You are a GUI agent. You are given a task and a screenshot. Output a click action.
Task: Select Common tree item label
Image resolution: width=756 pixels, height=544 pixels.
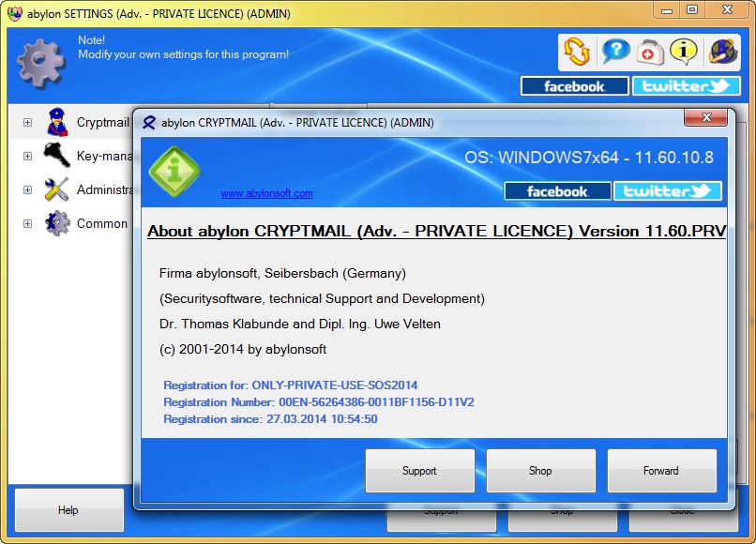pos(102,224)
